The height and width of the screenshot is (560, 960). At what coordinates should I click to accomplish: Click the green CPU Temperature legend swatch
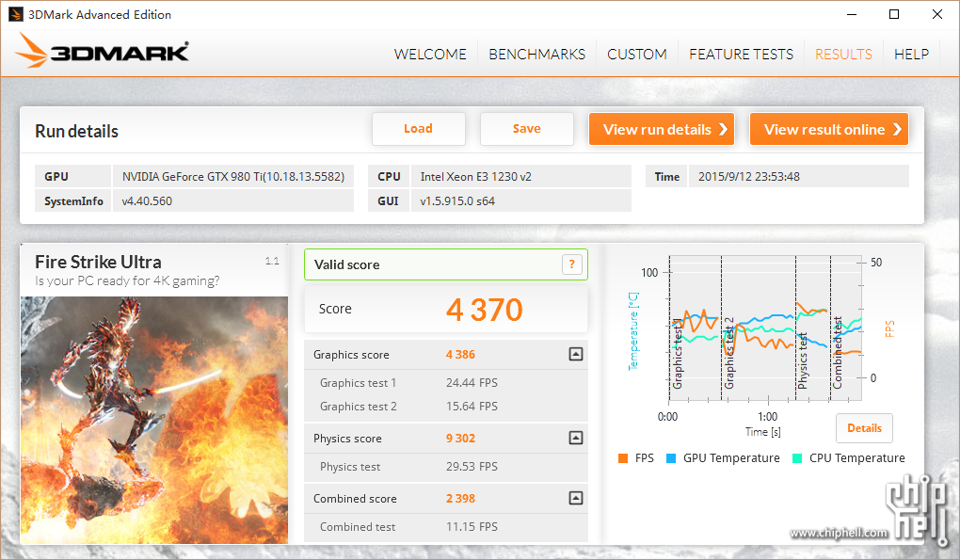(797, 458)
